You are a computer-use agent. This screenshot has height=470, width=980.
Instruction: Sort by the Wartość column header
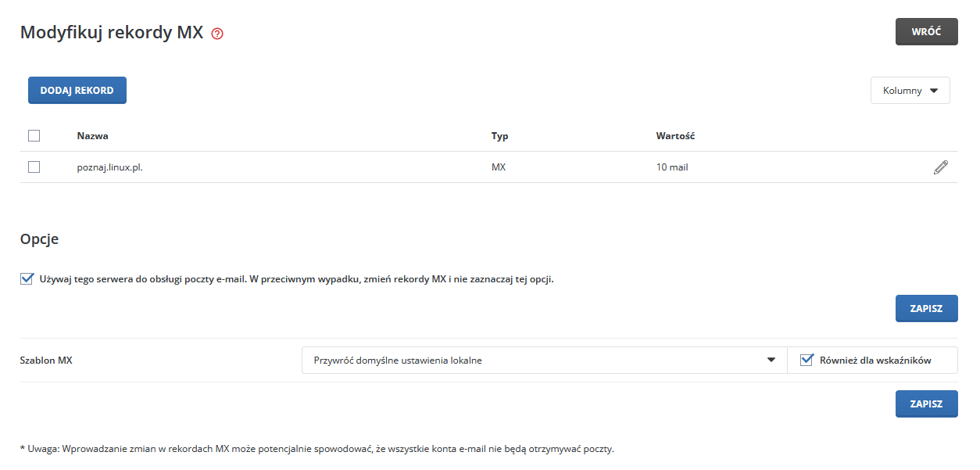675,136
